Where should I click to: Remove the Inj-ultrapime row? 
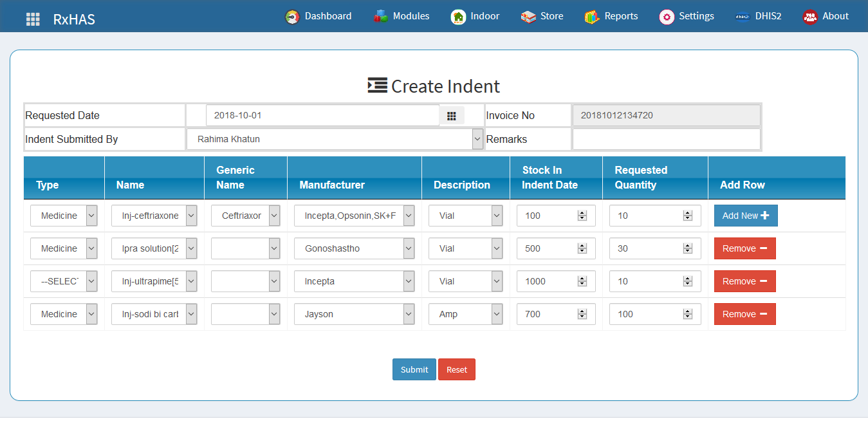tap(744, 281)
